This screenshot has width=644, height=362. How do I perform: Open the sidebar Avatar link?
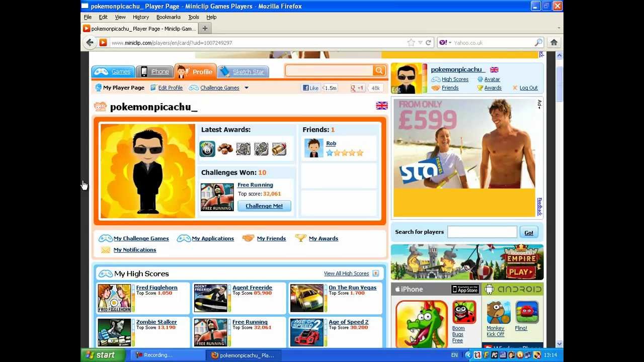[492, 79]
